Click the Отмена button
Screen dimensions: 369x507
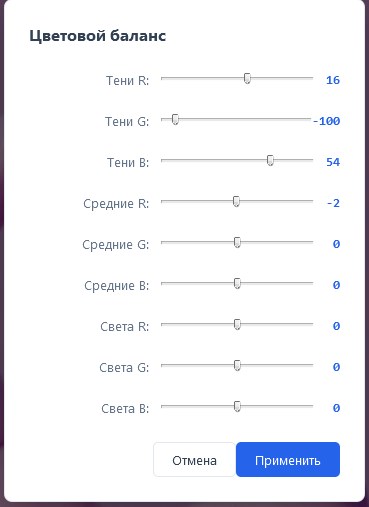pyautogui.click(x=194, y=459)
